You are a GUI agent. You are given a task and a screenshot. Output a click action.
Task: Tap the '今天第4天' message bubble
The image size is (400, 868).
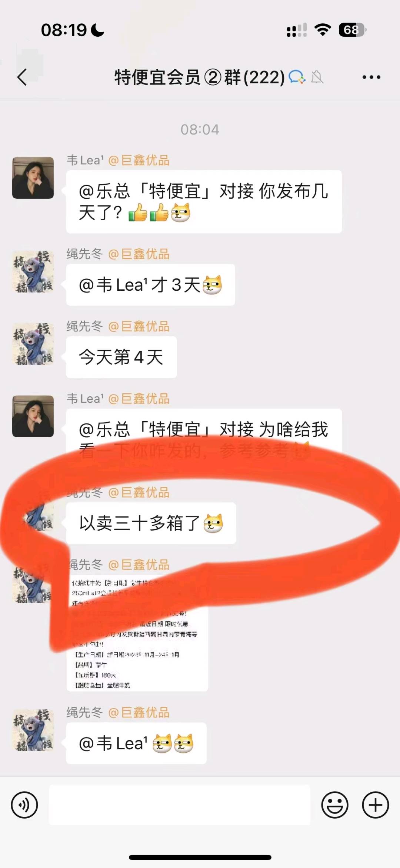(x=121, y=357)
